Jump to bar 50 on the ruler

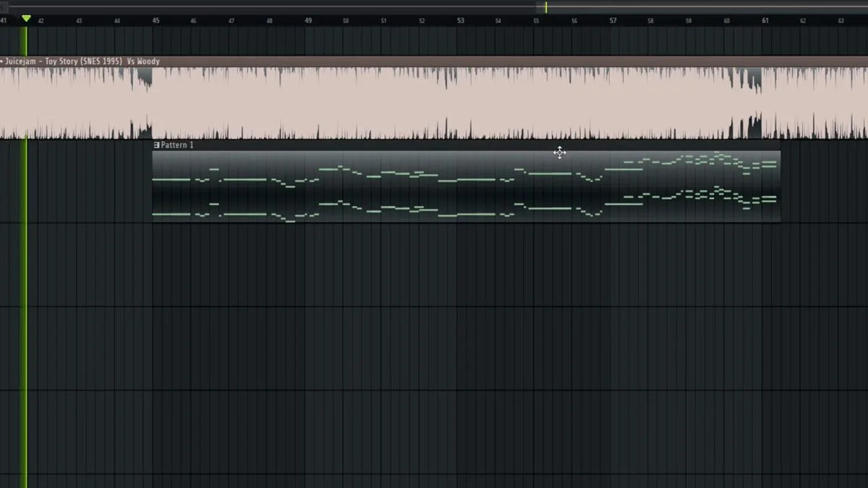[x=346, y=21]
